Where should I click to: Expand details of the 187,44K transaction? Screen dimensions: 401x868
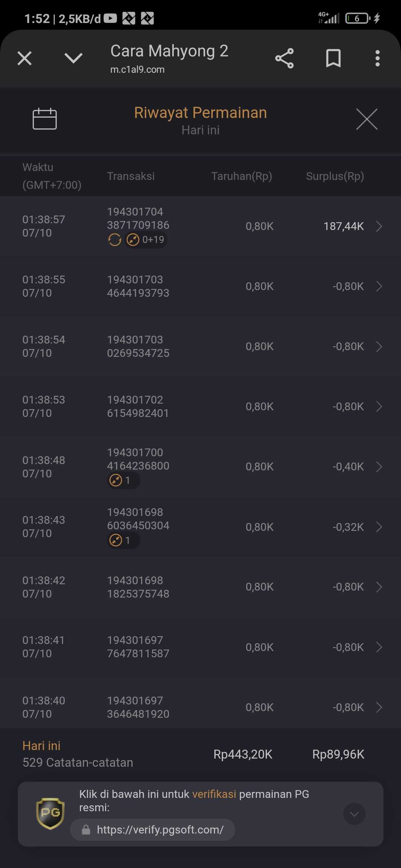coord(379,226)
